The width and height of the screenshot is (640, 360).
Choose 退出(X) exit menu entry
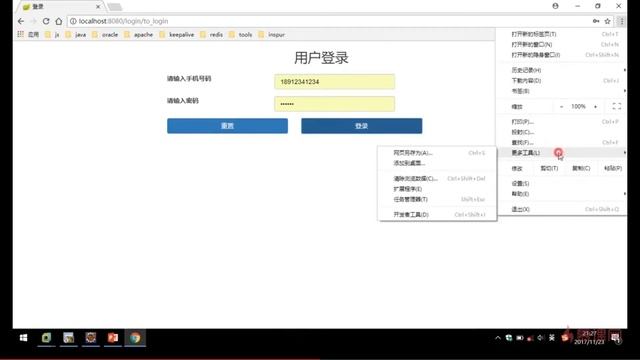coord(562,209)
